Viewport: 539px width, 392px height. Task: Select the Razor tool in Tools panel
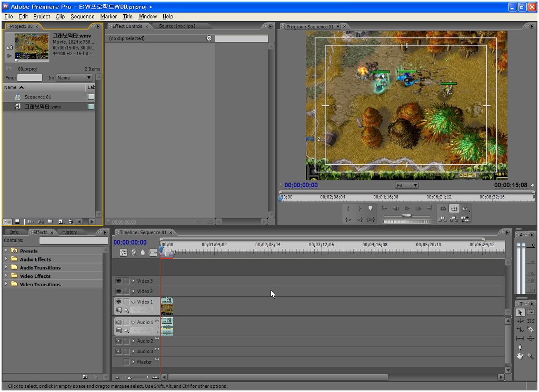tap(530, 329)
